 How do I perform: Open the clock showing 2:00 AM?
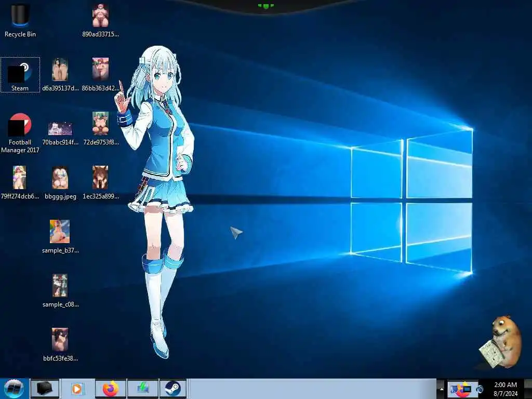coord(506,389)
